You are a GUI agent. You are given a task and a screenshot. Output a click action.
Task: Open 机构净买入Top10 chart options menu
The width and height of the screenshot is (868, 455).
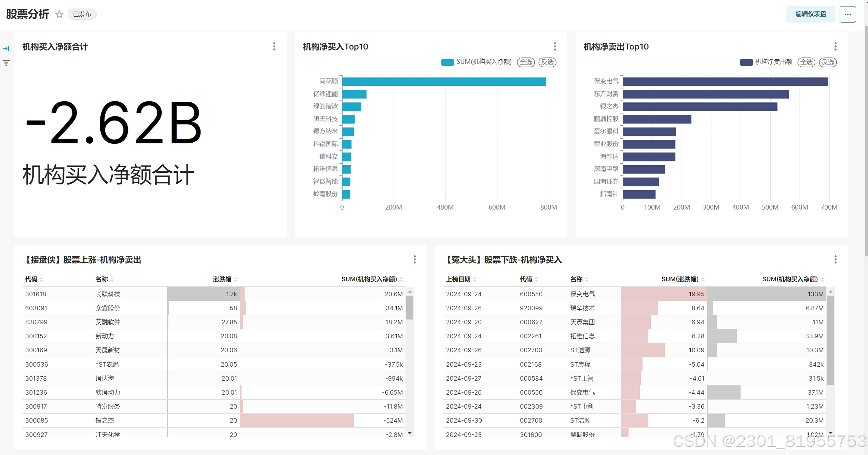tap(555, 46)
